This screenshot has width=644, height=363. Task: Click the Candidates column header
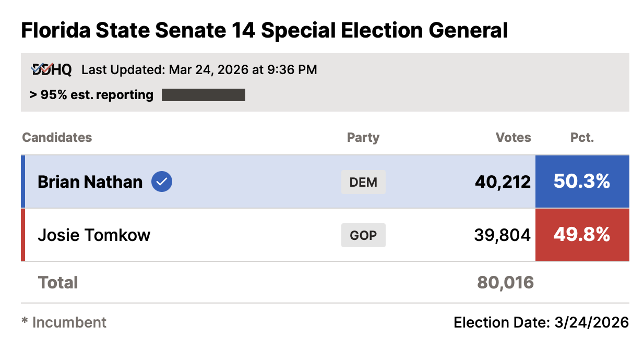point(57,138)
